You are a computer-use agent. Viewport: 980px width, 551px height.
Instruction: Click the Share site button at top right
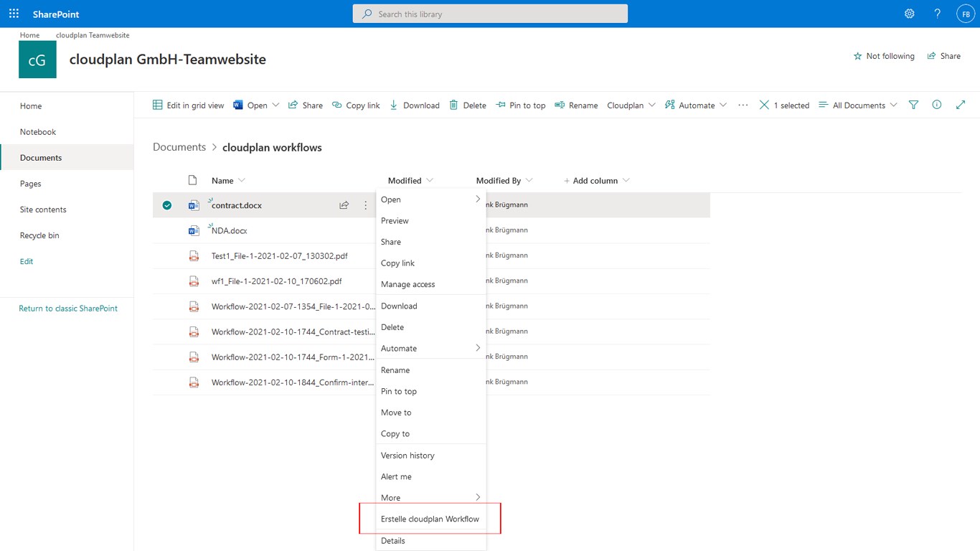[x=944, y=56]
